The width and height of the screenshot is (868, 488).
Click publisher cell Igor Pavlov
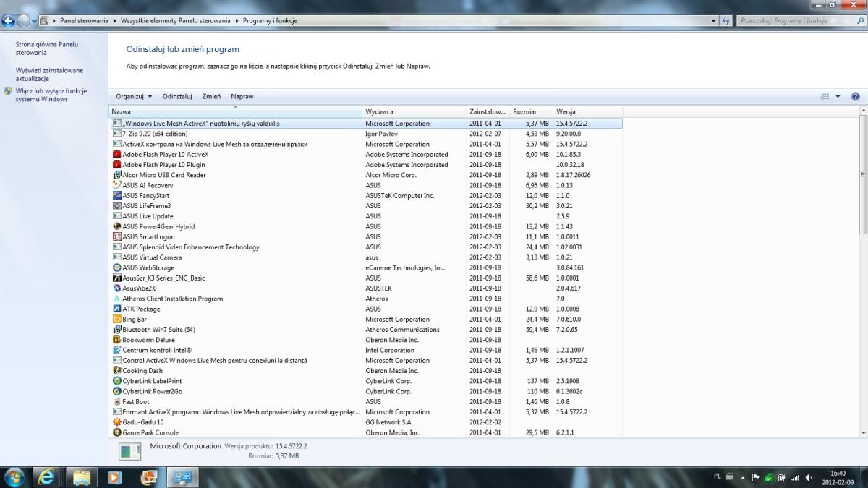pyautogui.click(x=381, y=134)
